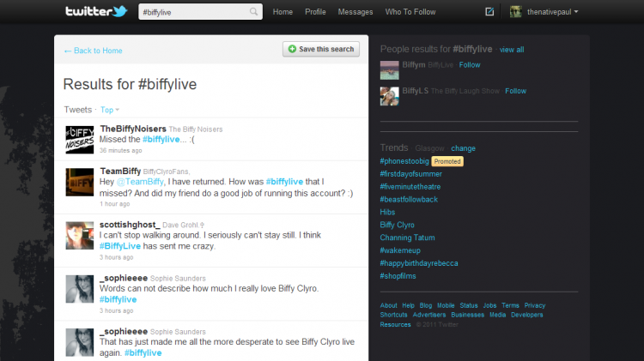Open Resources footer link
This screenshot has width=644, height=361.
coord(395,324)
